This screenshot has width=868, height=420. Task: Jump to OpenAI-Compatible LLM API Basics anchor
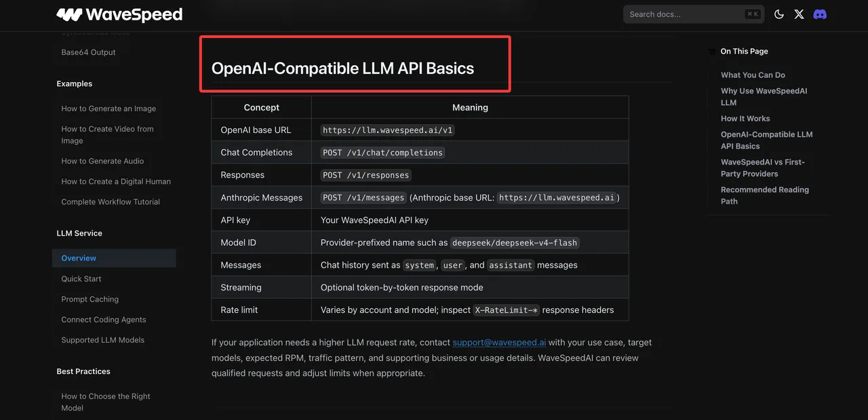(x=766, y=140)
